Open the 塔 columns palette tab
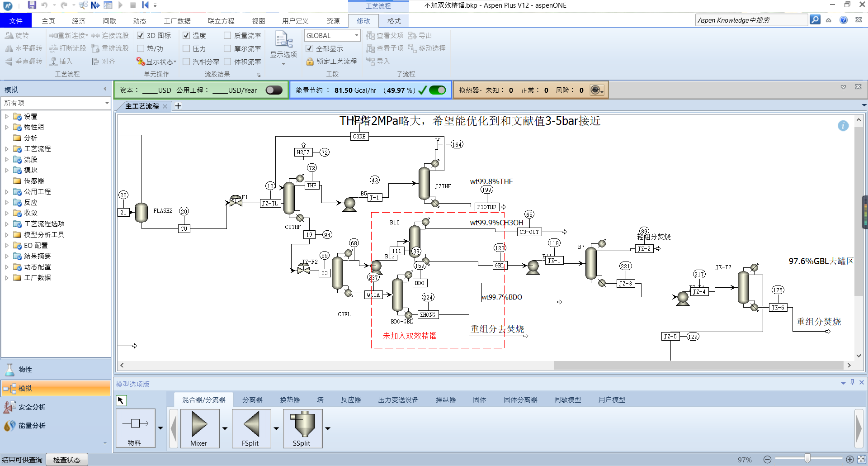 coord(320,399)
